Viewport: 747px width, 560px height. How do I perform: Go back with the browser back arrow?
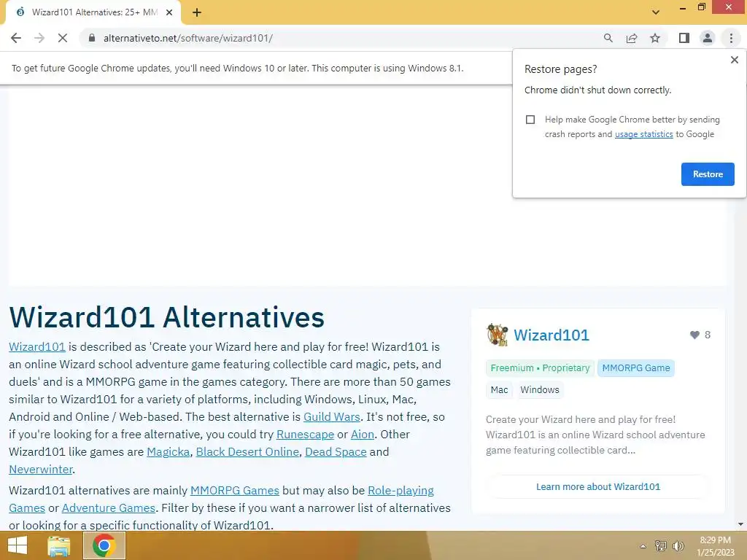point(16,38)
